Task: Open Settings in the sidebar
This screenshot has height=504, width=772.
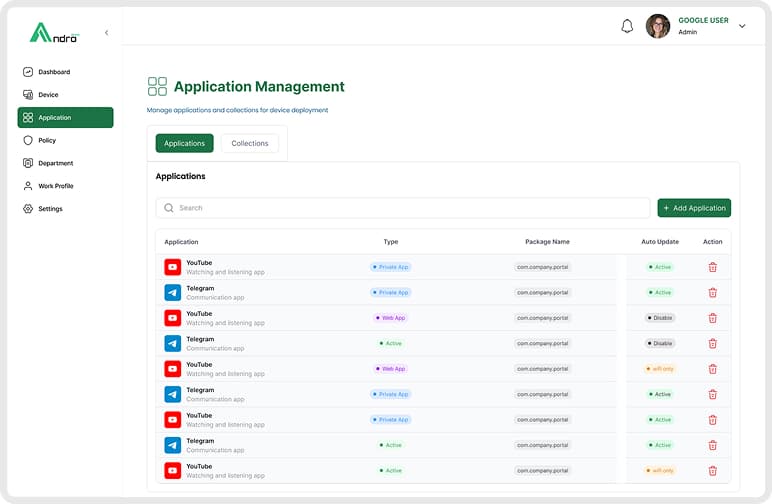Action: [x=50, y=209]
